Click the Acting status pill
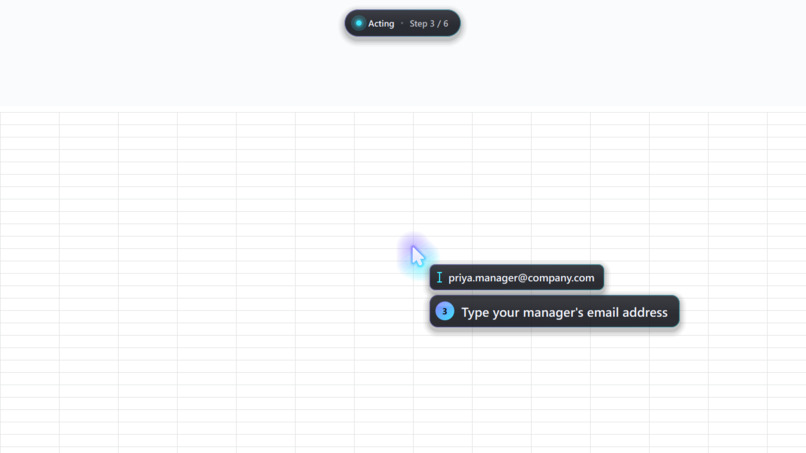The image size is (806, 453). 402,23
